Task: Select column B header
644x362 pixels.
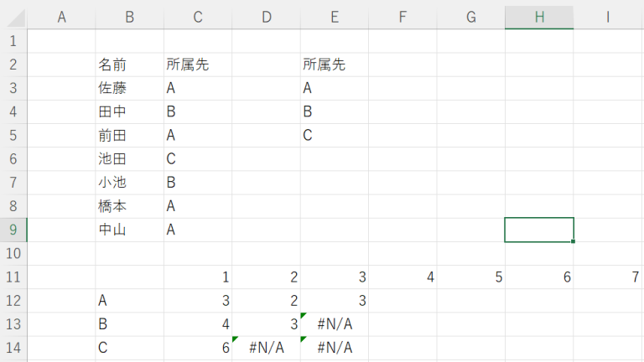Action: click(x=129, y=18)
